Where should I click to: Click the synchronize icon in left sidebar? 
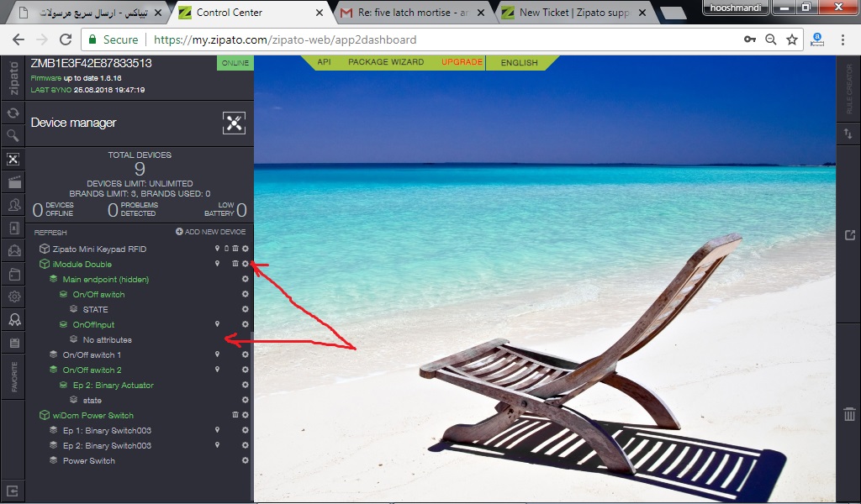(13, 113)
